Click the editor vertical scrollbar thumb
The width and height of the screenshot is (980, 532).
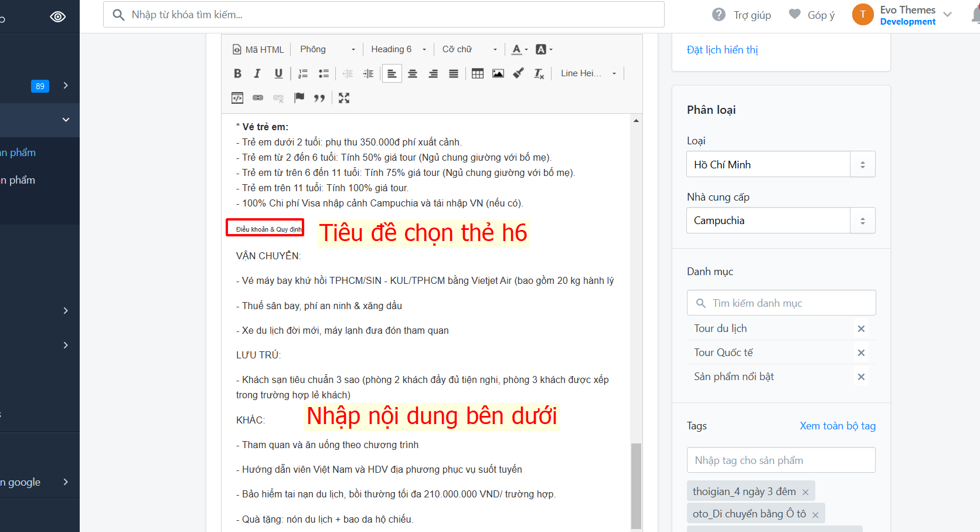pos(636,486)
